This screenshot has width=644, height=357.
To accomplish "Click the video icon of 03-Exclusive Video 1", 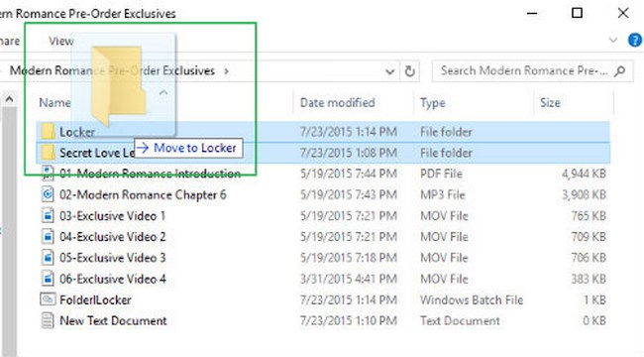I will coord(48,215).
